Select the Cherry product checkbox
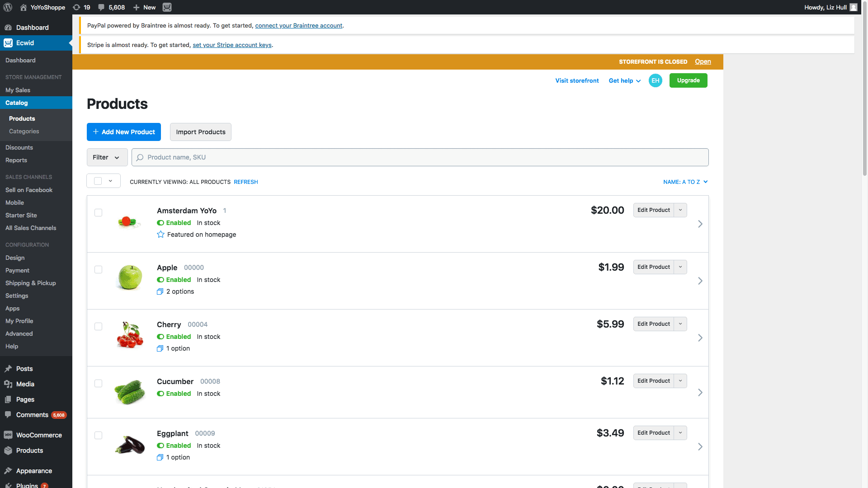This screenshot has width=868, height=488. pos(98,326)
